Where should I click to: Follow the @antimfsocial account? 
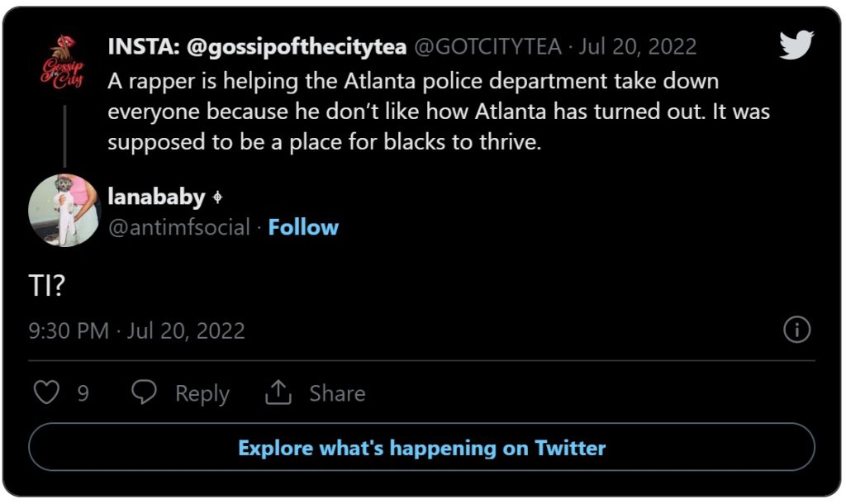pyautogui.click(x=304, y=227)
